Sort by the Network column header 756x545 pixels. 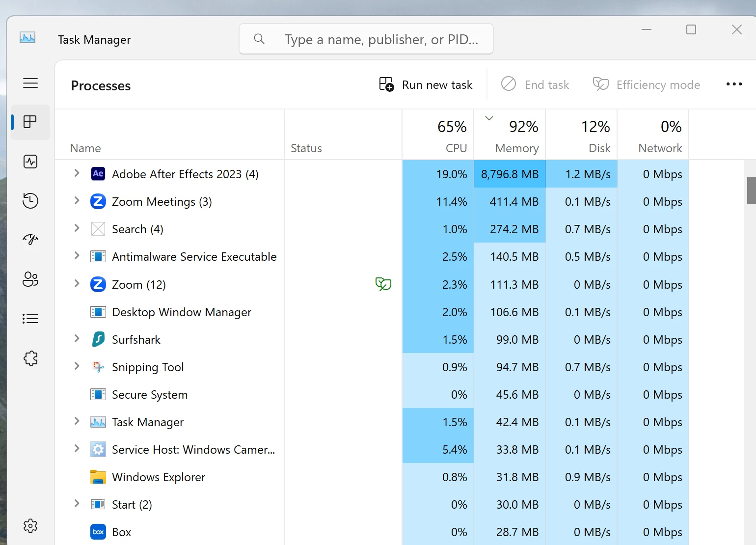653,135
